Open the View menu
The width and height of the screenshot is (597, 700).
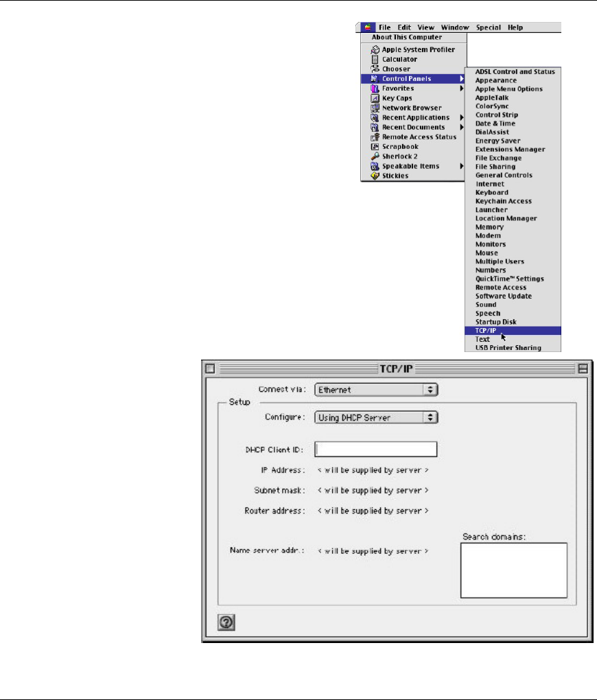[x=425, y=27]
